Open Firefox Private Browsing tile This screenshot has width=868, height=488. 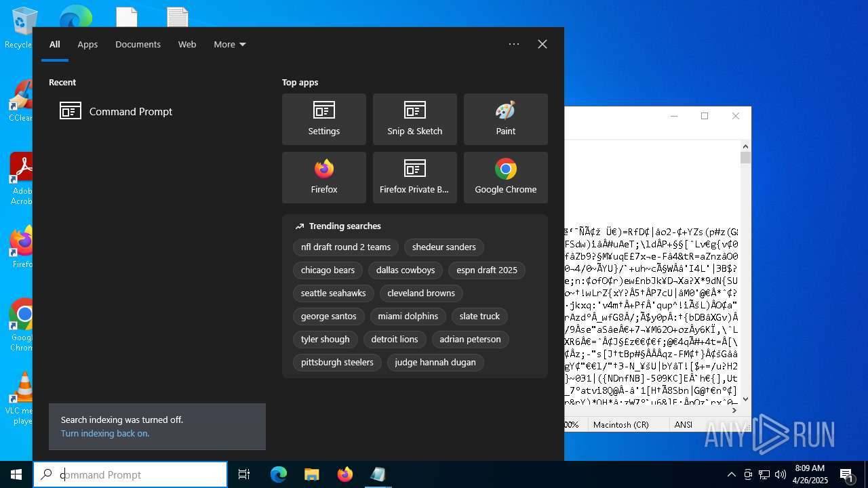[x=415, y=178]
